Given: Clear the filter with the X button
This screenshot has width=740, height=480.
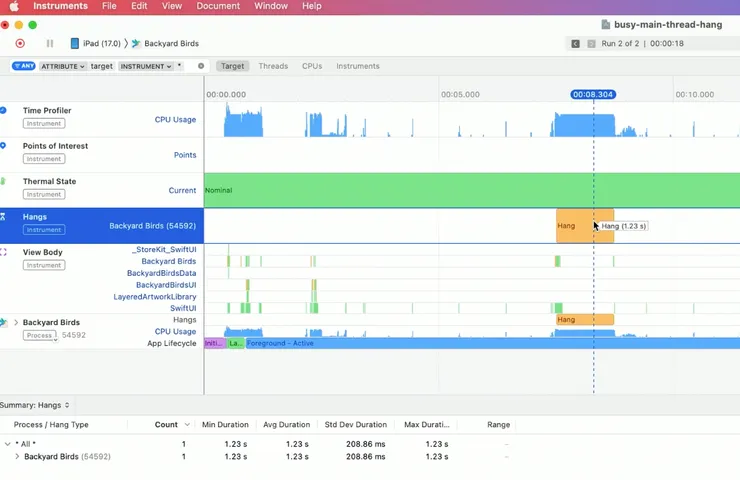Looking at the screenshot, I should [x=201, y=66].
